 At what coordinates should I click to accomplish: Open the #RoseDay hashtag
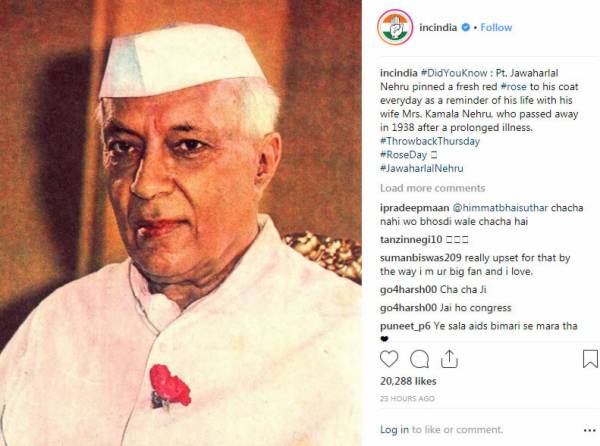[x=403, y=155]
